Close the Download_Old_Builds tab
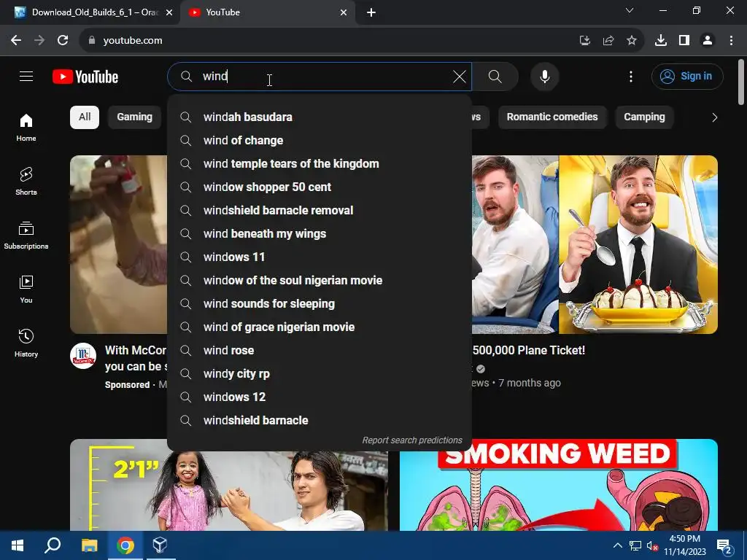747x560 pixels. click(169, 12)
